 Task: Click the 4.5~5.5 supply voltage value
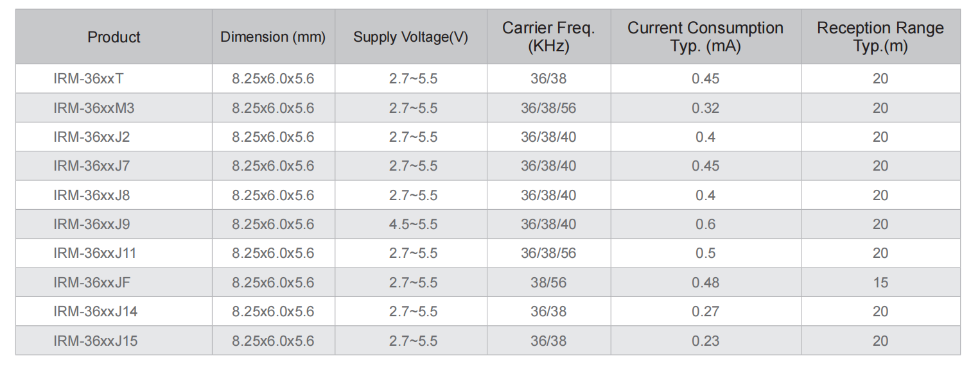pos(413,224)
